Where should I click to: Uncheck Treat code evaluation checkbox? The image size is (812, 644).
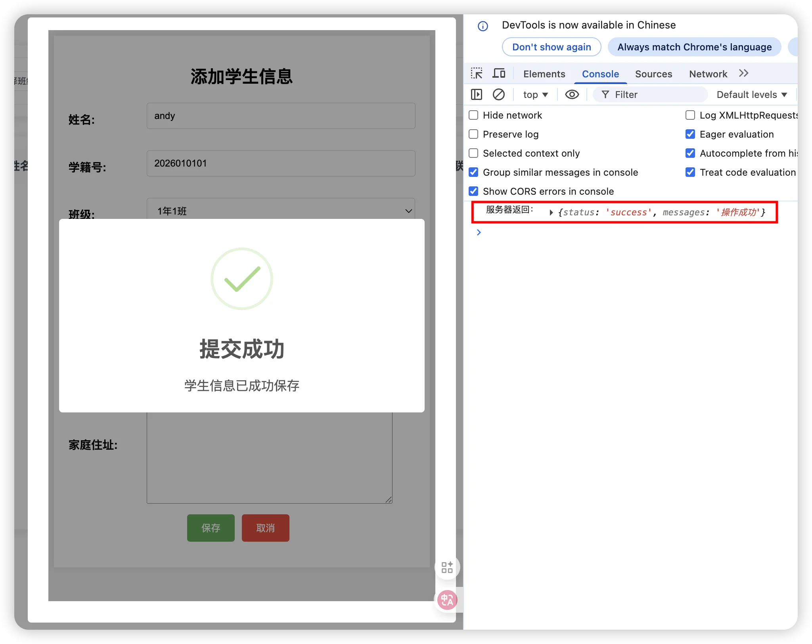690,172
